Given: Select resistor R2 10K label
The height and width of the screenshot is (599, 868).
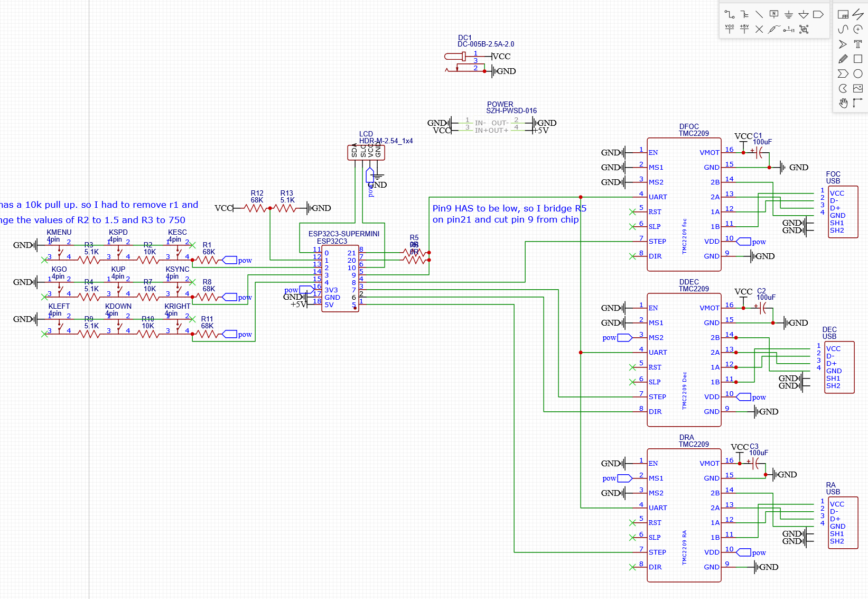Looking at the screenshot, I should click(x=150, y=248).
